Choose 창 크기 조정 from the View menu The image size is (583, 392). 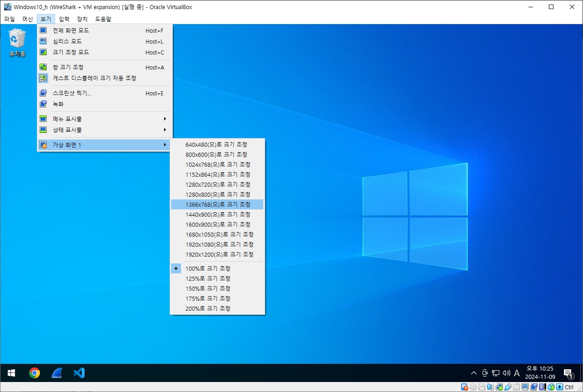(x=105, y=67)
